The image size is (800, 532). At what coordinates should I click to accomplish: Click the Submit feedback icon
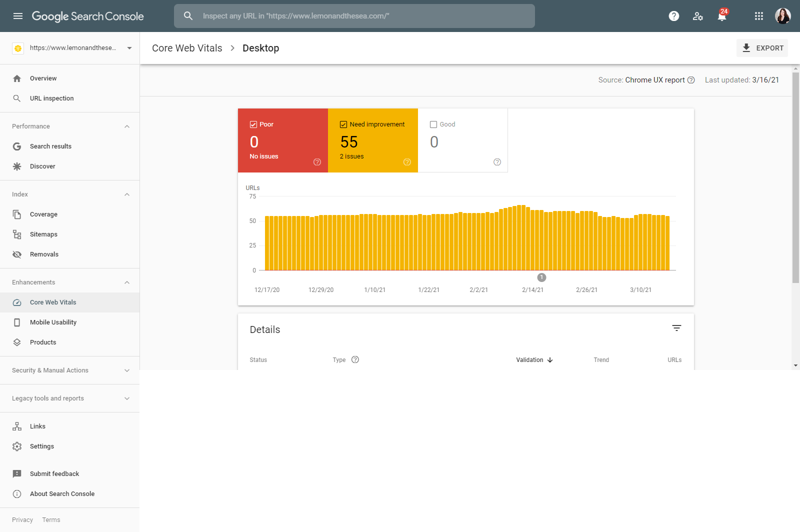17,474
